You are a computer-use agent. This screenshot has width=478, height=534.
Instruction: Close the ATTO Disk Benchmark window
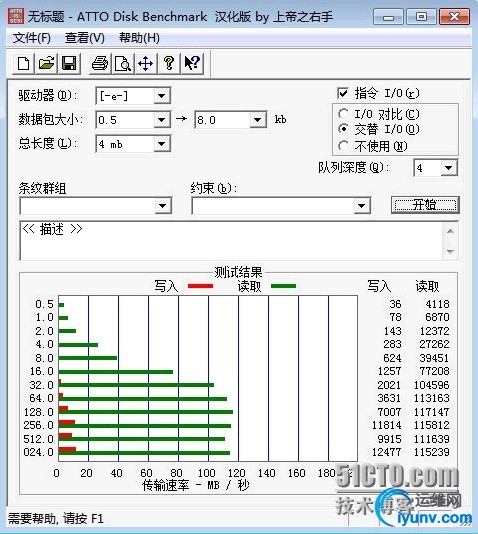point(455,16)
